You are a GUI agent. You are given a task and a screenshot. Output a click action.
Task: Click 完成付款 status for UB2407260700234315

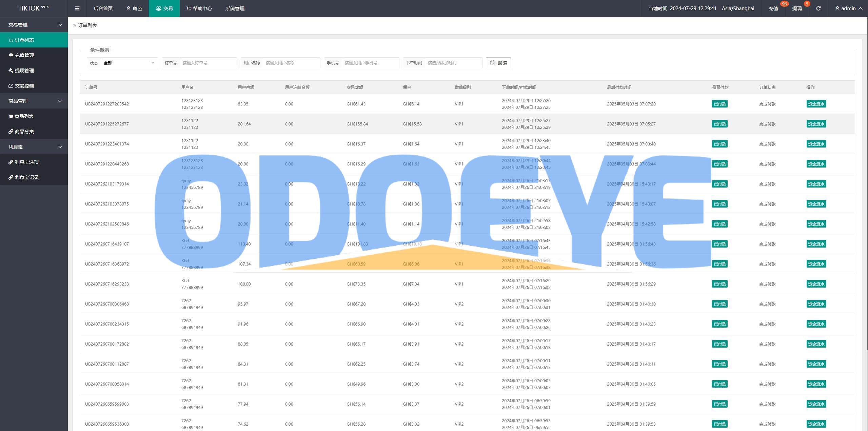tap(767, 324)
